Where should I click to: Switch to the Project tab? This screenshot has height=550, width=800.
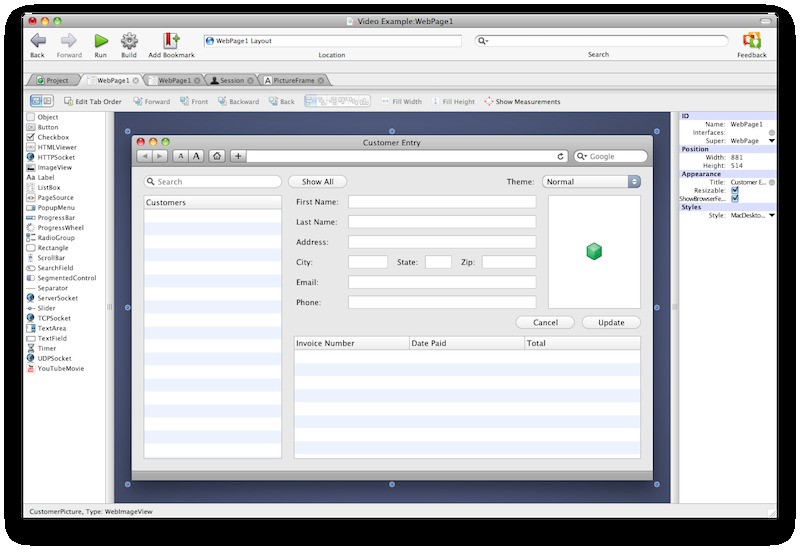[x=52, y=80]
